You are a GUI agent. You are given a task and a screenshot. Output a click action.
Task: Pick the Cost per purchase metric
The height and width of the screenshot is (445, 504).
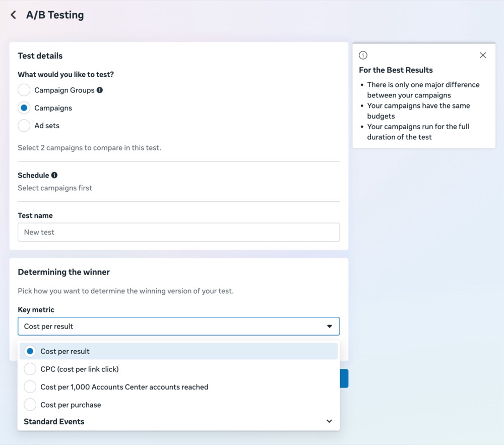(71, 405)
